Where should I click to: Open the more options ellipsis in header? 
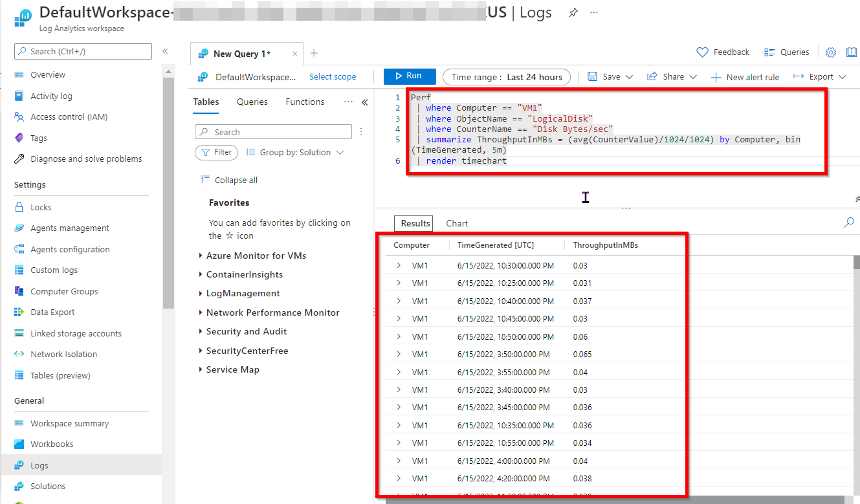(x=594, y=13)
